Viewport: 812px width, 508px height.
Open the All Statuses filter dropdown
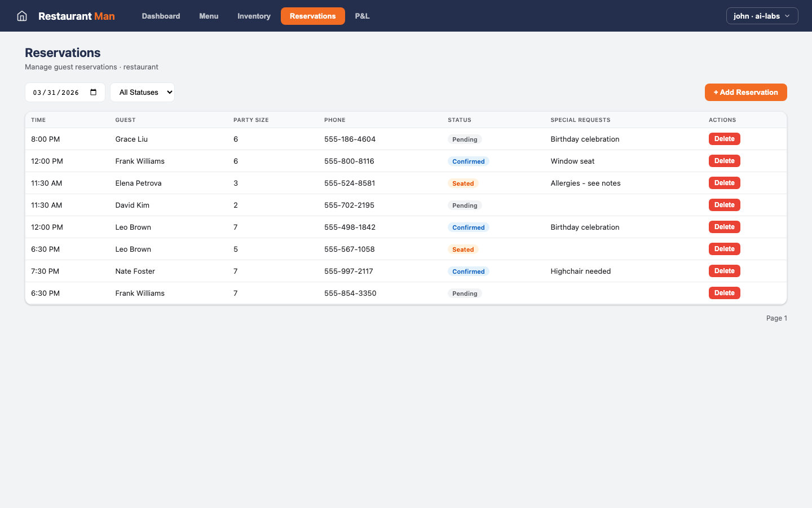point(142,92)
